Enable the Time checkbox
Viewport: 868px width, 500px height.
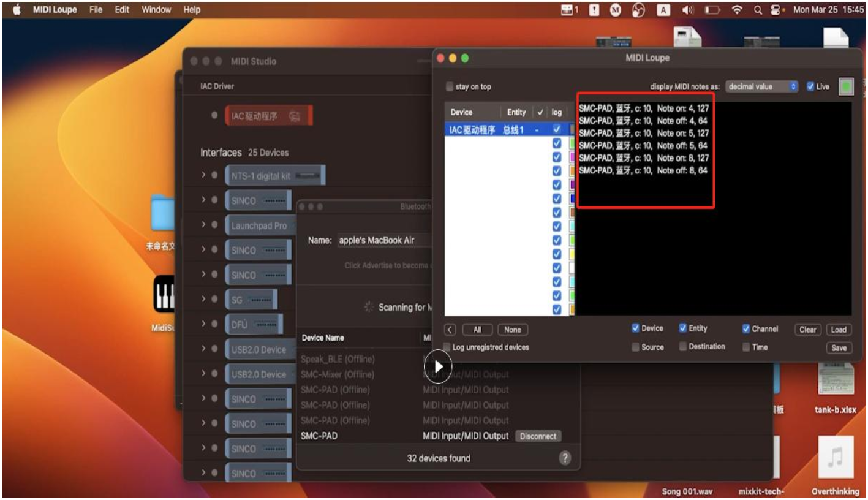pos(746,347)
